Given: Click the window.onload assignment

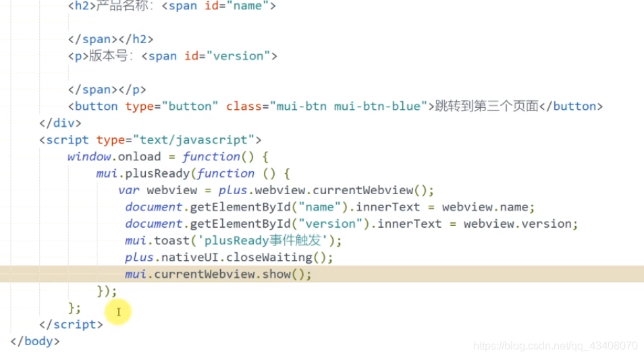Looking at the screenshot, I should click(x=168, y=156).
